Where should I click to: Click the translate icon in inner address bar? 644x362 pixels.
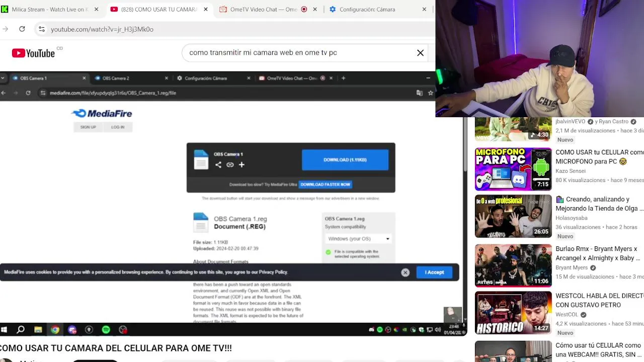coord(419,93)
